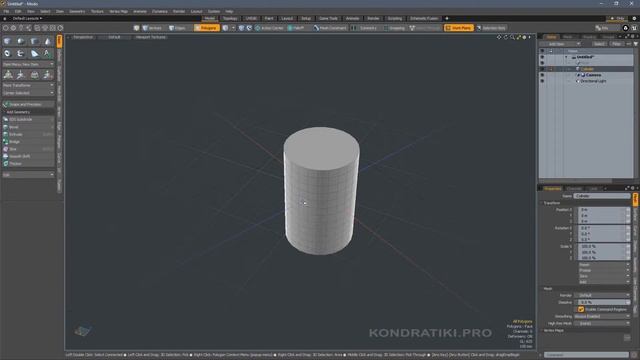Open the Add Item dropdown
The height and width of the screenshot is (360, 640).
560,44
